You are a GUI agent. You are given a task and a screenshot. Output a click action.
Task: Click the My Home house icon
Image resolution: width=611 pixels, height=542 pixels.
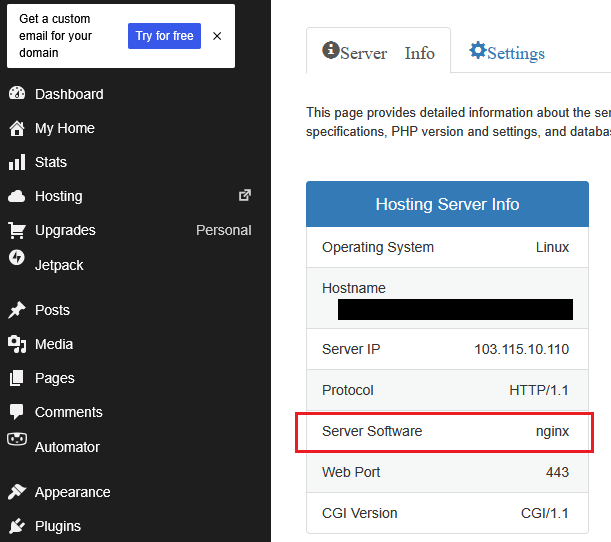click(x=17, y=128)
